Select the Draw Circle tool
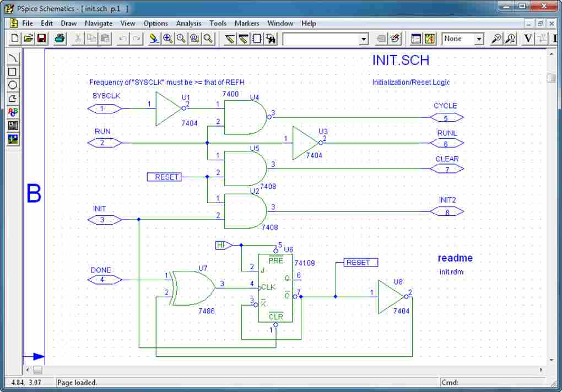This screenshot has height=392, width=562. tap(13, 85)
